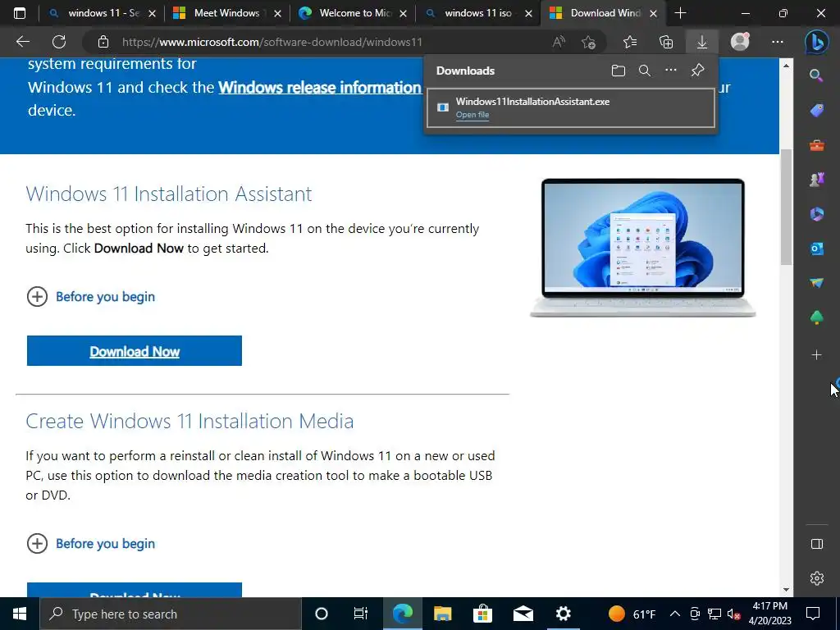Click the Windows 11 laptop image
This screenshot has width=840, height=630.
643,248
